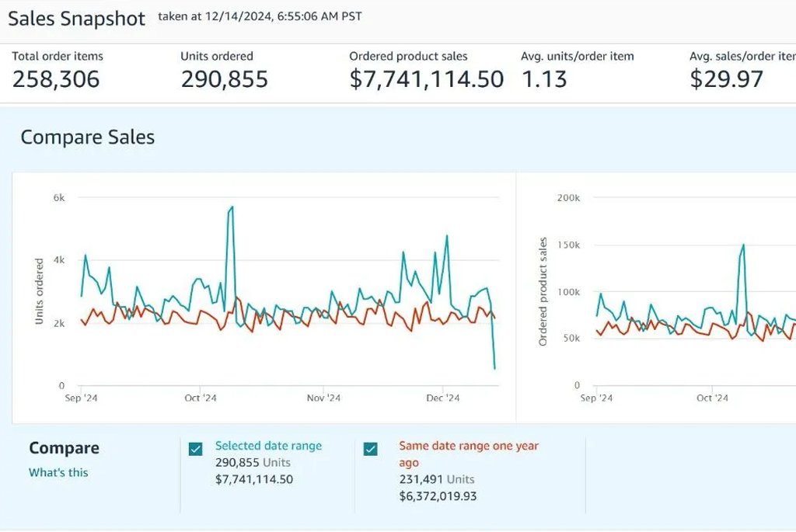Click the Selected date range legend label
The height and width of the screenshot is (532, 796).
point(268,446)
